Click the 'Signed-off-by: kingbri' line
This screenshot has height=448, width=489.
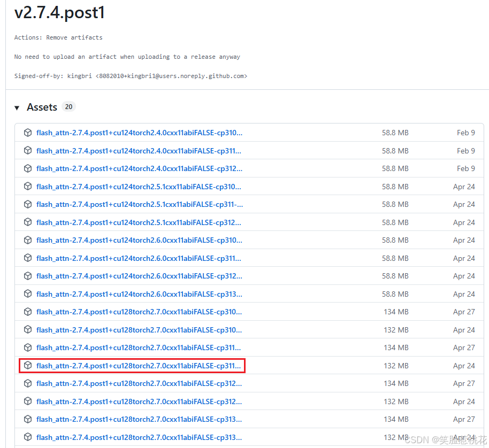(131, 76)
